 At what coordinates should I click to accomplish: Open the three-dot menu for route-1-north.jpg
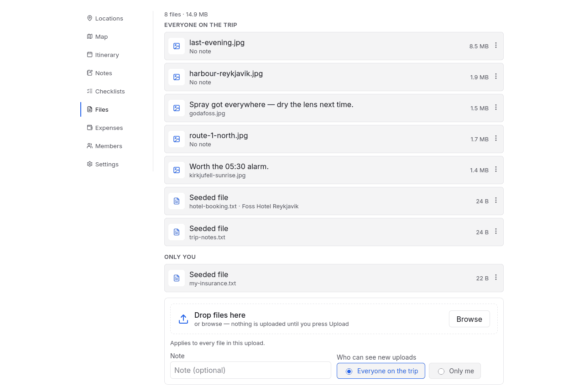click(496, 139)
